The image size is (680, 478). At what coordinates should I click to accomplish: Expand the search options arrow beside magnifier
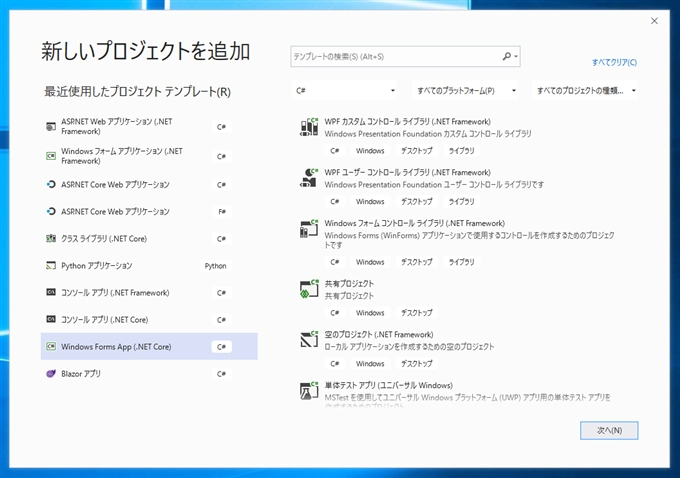tap(516, 57)
